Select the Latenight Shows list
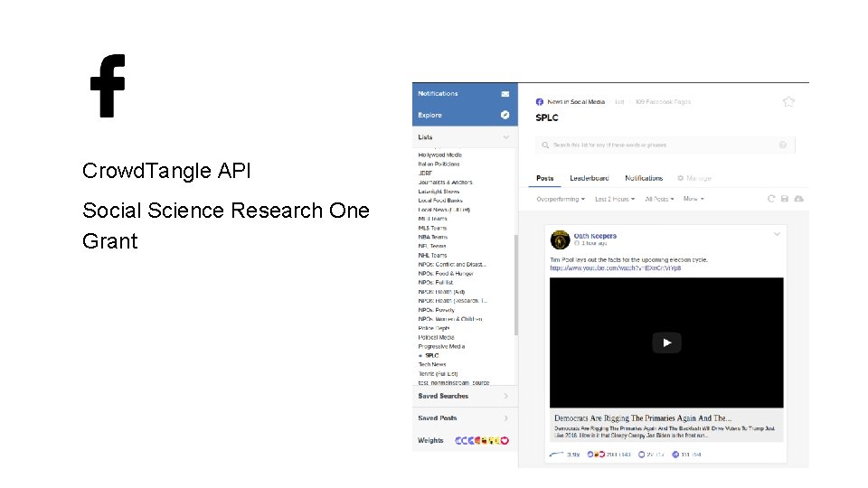Screen dimensions: 868x488 [439, 192]
